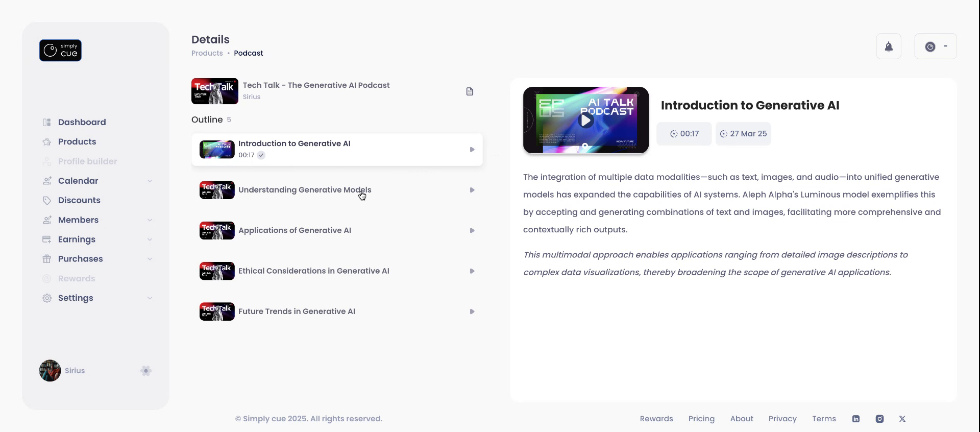
Task: Expand the Members submenu chevron
Action: click(150, 220)
